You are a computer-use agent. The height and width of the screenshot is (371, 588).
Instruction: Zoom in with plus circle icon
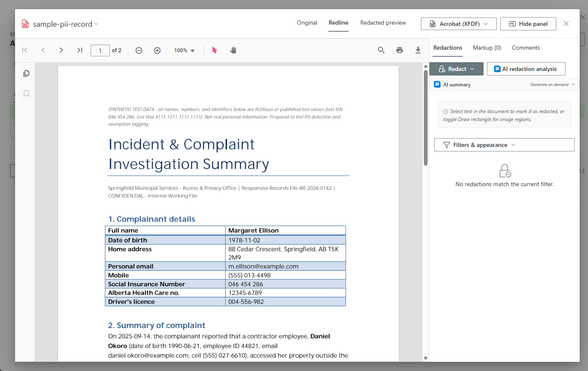click(157, 50)
